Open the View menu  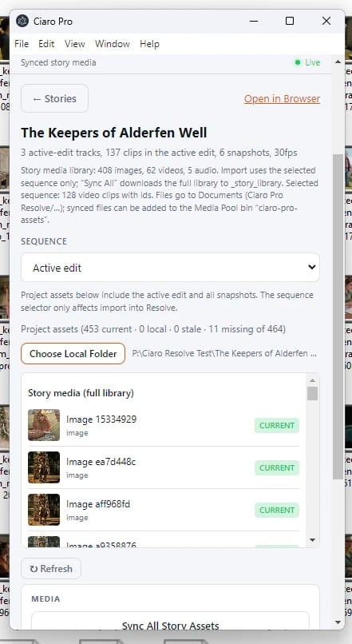pyautogui.click(x=75, y=44)
